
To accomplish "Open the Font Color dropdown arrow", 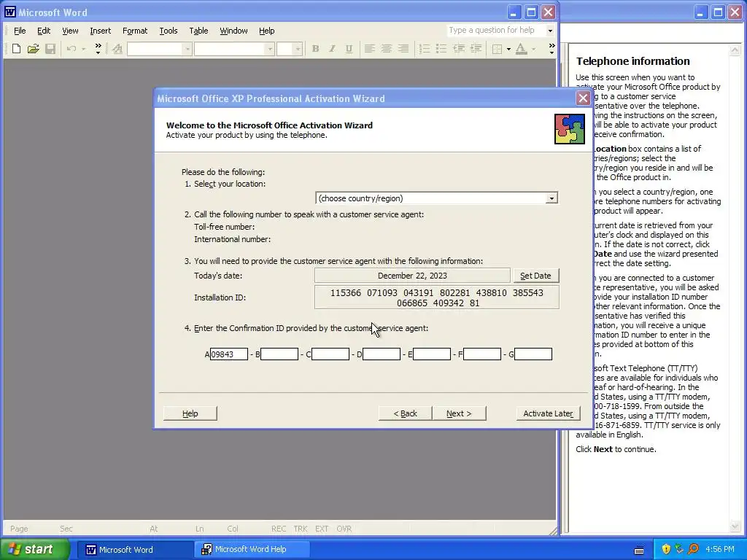I will pyautogui.click(x=533, y=49).
